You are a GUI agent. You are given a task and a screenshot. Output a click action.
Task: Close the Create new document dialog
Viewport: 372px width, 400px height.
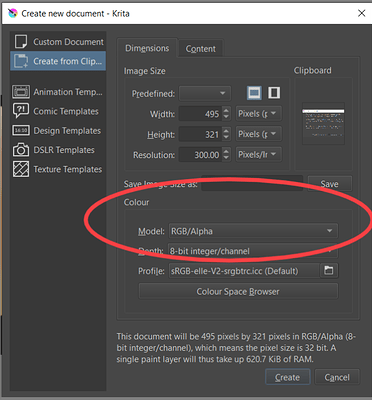pos(361,13)
